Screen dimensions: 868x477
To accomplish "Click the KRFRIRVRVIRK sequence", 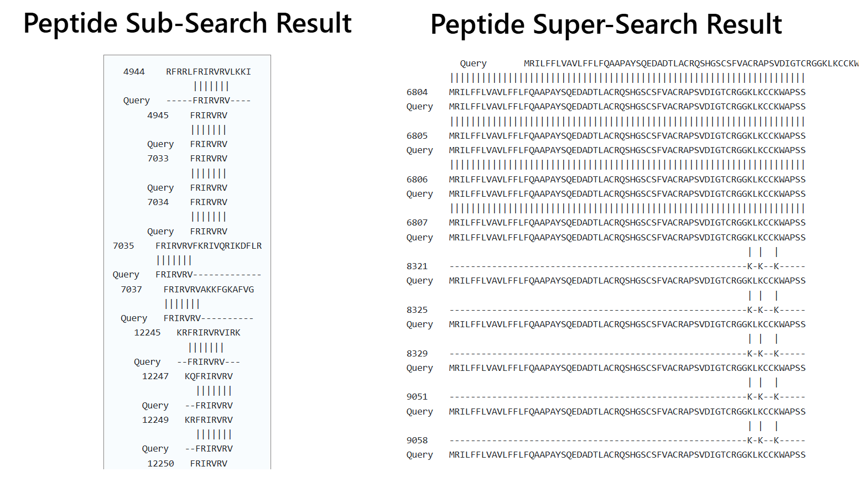I will 209,333.
